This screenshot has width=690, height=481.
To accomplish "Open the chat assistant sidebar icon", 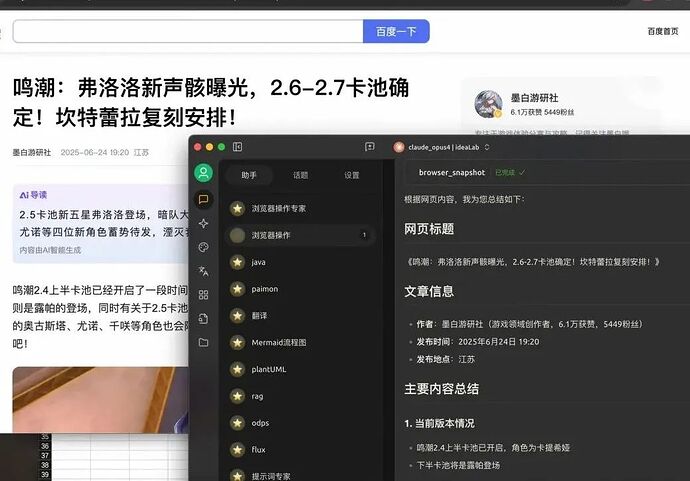I will (x=204, y=199).
